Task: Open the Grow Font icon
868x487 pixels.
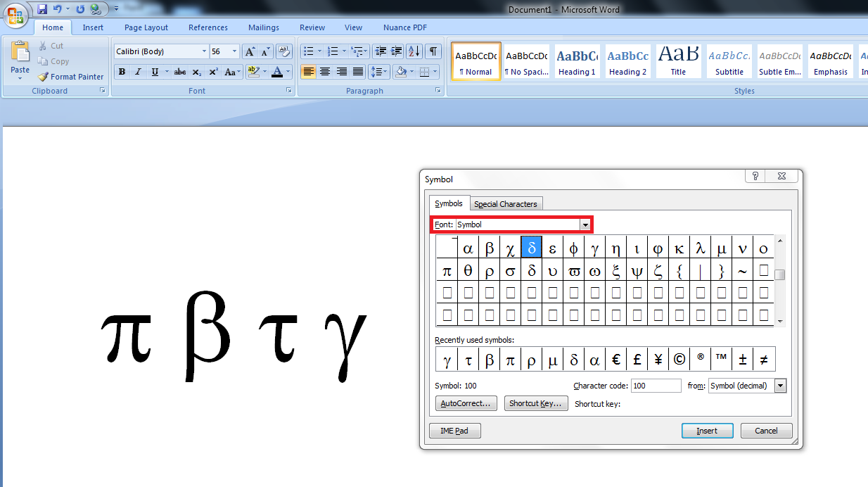Action: click(x=249, y=51)
